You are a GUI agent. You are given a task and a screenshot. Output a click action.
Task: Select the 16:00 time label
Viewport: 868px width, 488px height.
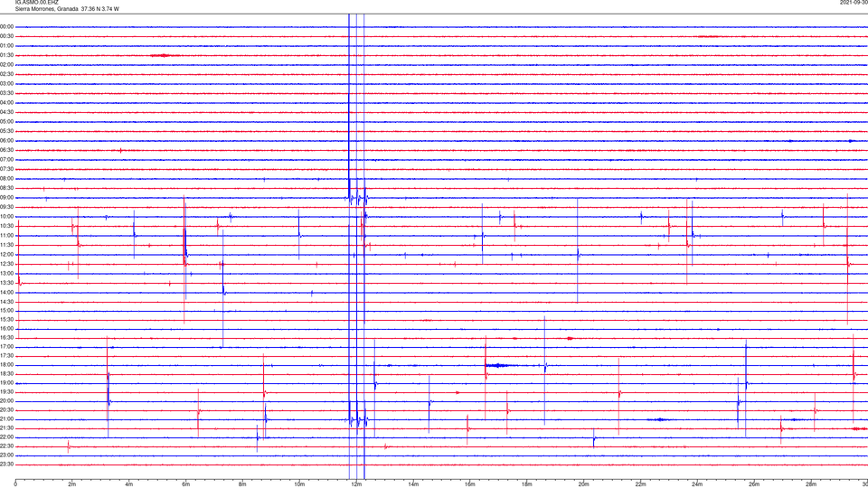[x=6, y=329]
